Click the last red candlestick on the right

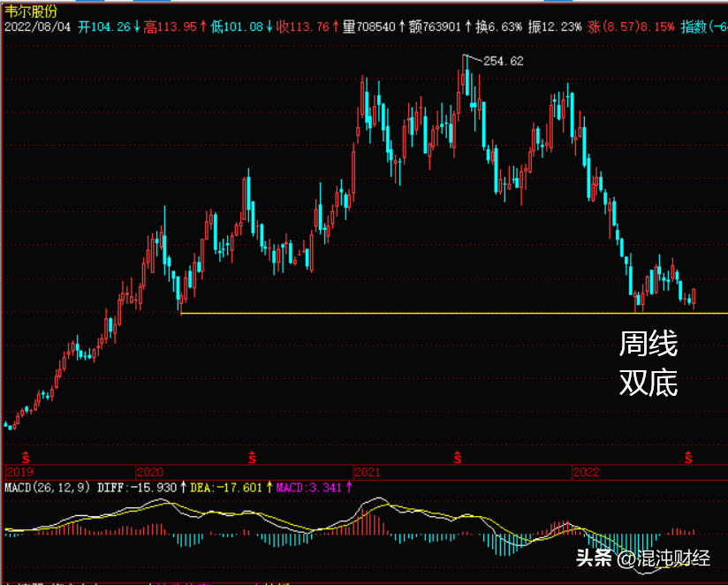(694, 298)
